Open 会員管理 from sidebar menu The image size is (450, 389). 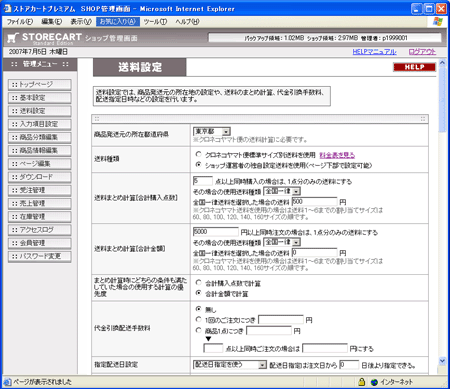tap(40, 243)
